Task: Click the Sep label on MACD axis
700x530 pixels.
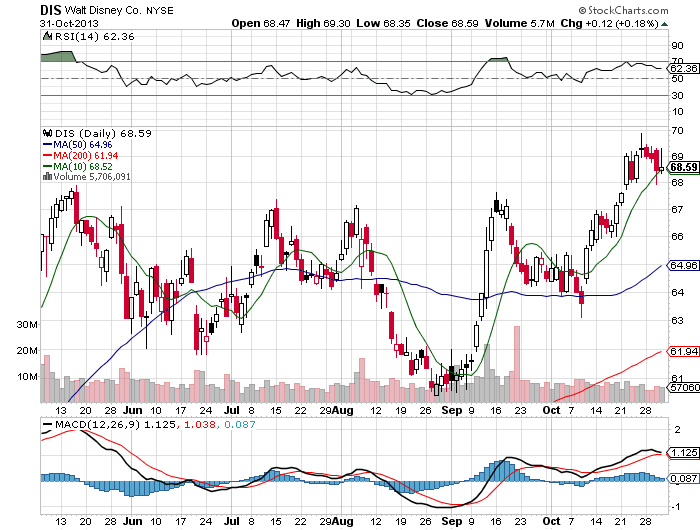Action: 452,521
